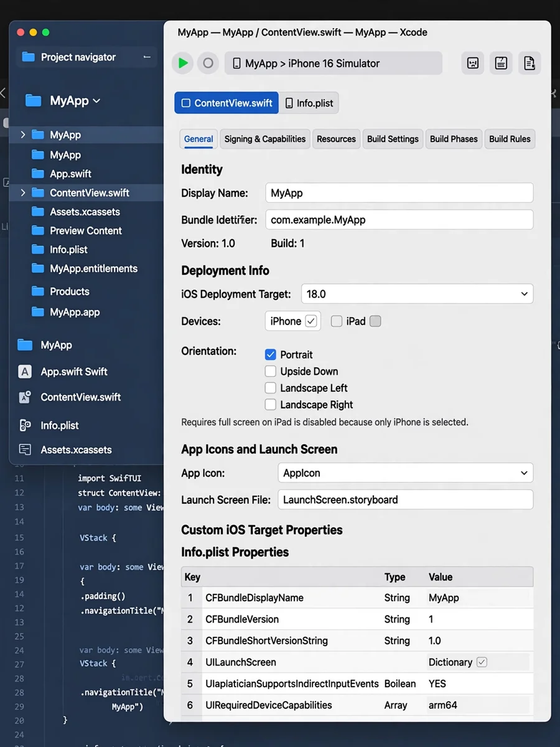Click the swift file icon in bottom ContentView.swift row
This screenshot has height=747, width=560.
point(25,397)
